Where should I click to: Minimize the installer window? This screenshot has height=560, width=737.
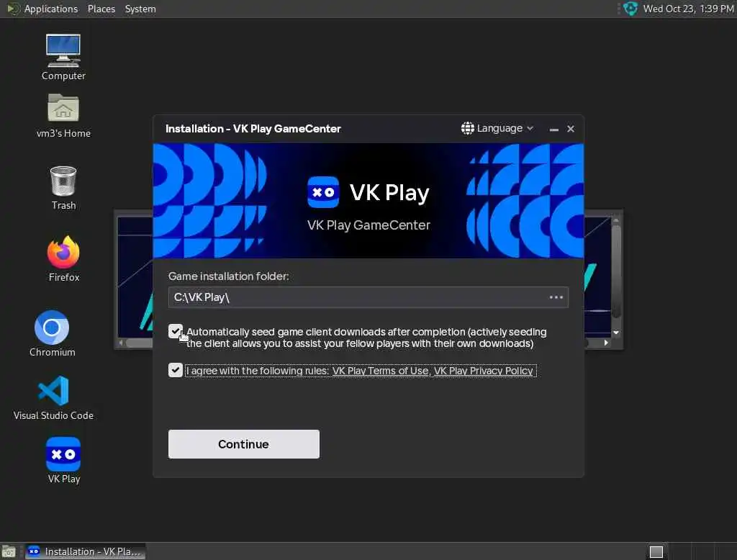(x=553, y=129)
